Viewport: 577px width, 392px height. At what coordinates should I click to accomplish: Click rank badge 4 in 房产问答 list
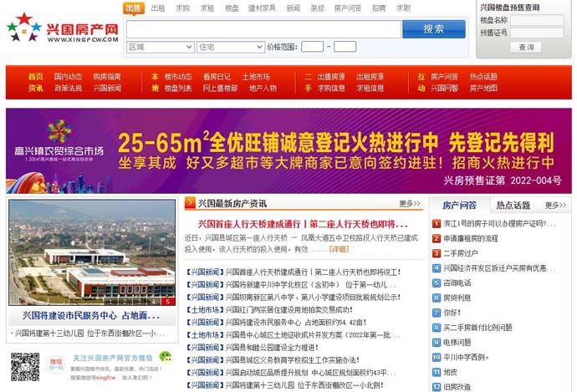437,268
